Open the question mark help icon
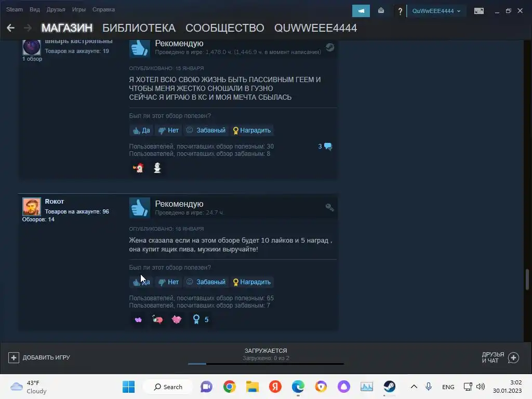Image resolution: width=532 pixels, height=399 pixels. pos(400,11)
